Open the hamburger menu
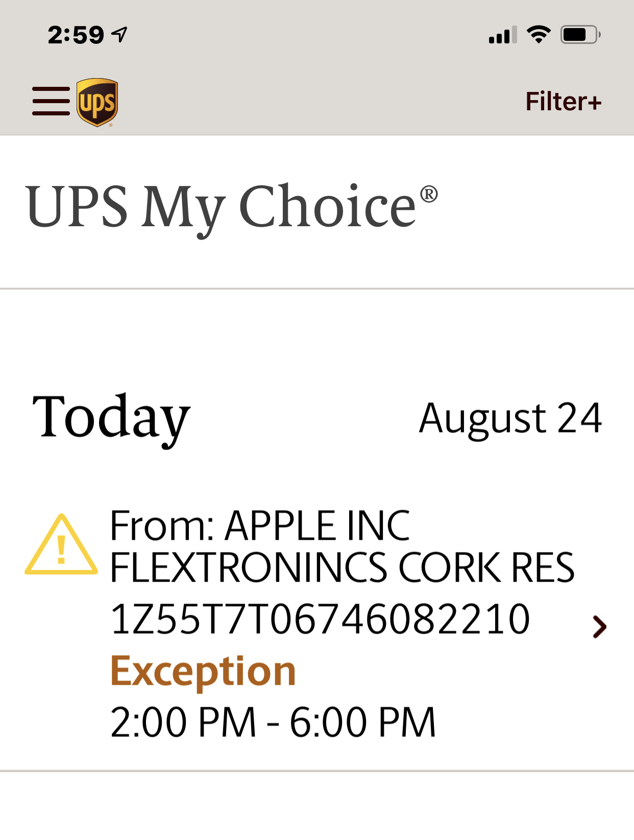Screen dimensions: 634x840 51,101
